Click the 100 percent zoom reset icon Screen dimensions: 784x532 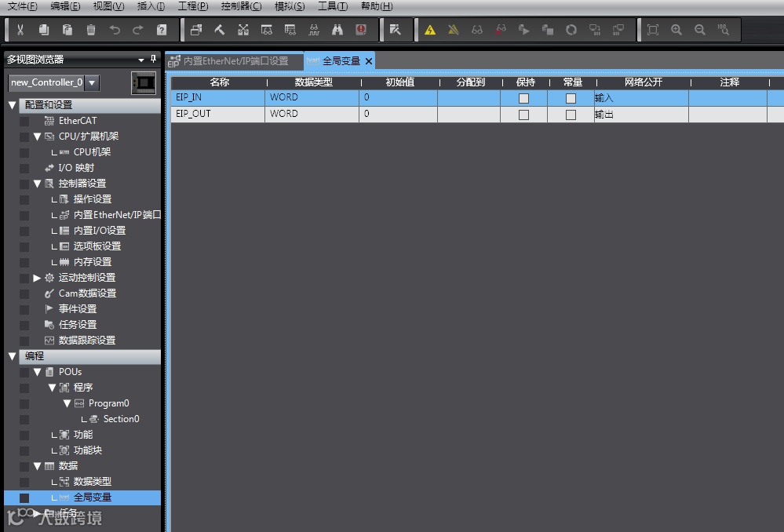click(x=723, y=30)
